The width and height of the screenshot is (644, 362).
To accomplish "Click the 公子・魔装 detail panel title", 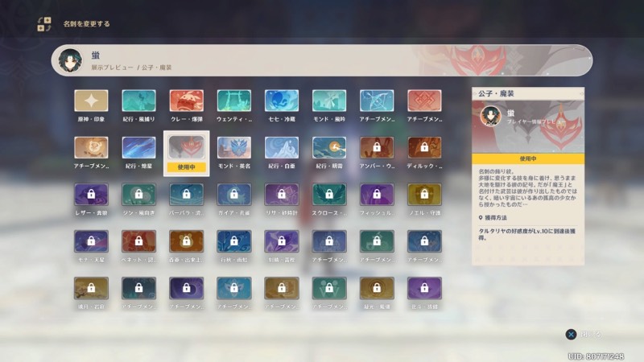I will (x=496, y=93).
